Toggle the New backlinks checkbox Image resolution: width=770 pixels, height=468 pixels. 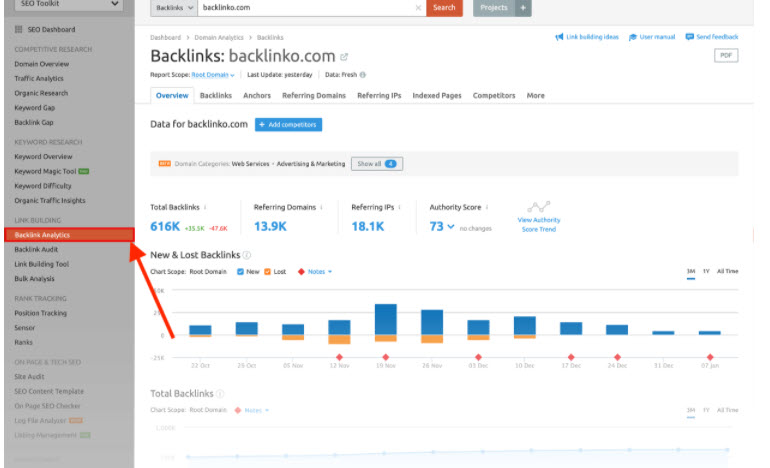[x=240, y=272]
